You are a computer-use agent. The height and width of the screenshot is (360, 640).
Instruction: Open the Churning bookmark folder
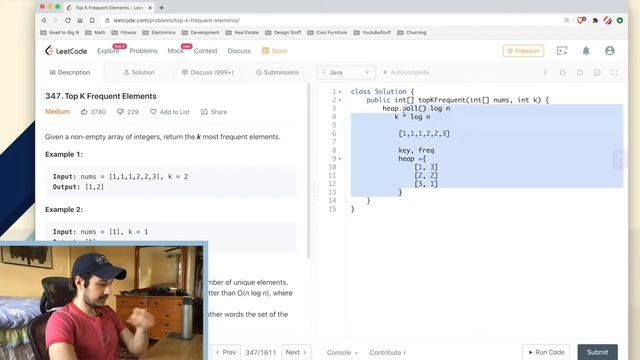coord(411,32)
